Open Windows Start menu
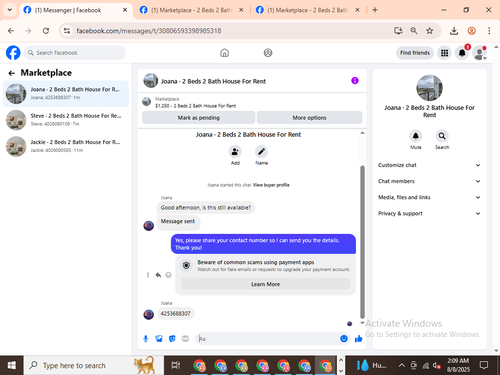 (x=12, y=365)
